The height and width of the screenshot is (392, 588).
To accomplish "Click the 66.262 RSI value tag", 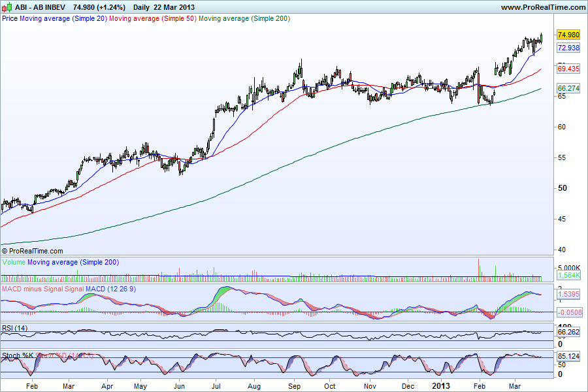I will [x=568, y=332].
